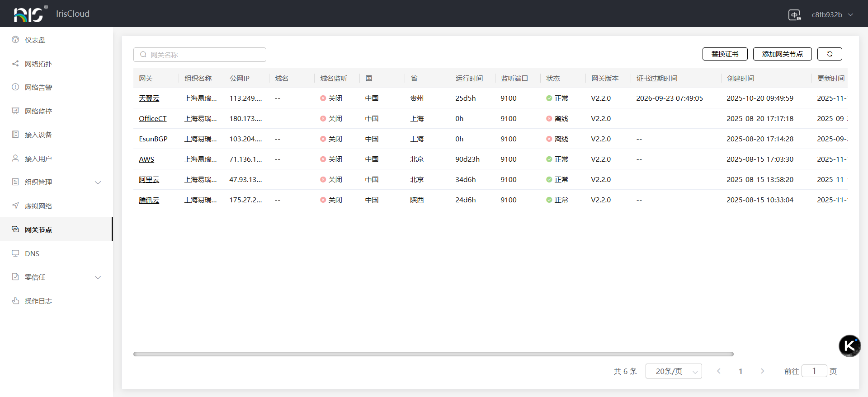Click the virtual network icon in sidebar
The image size is (868, 397).
(x=15, y=206)
